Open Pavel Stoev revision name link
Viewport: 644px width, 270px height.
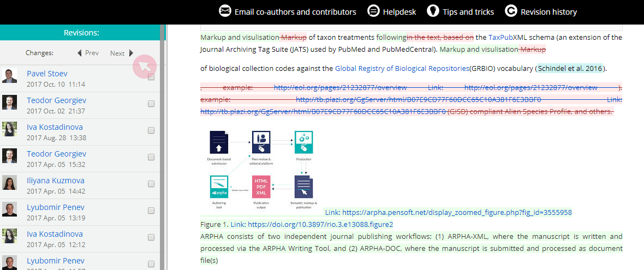coord(47,74)
